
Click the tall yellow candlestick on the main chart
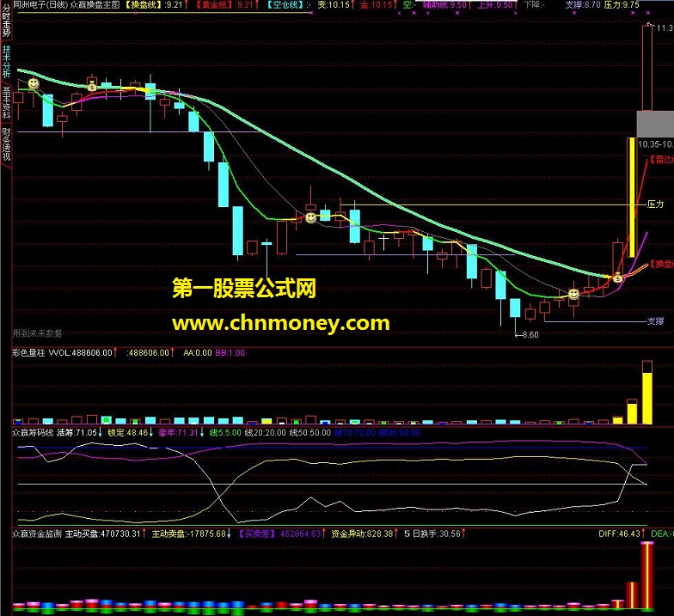coord(631,198)
